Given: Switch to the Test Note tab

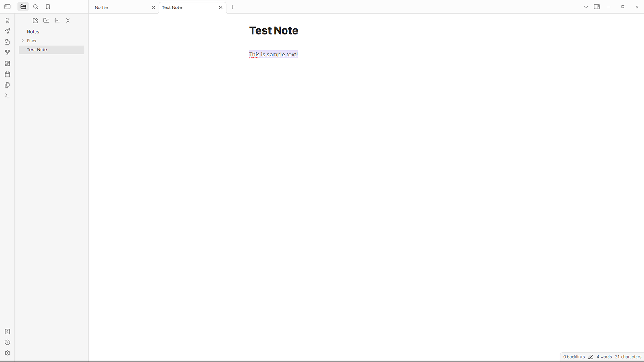Looking at the screenshot, I should (x=192, y=7).
